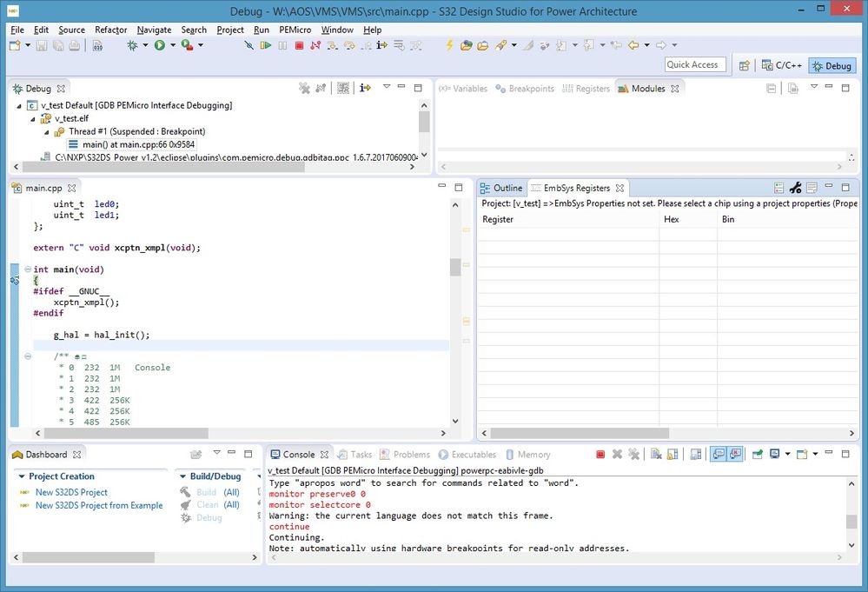This screenshot has width=868, height=592.
Task: Click the Disconnect debug toolbar icon
Action: click(x=315, y=45)
